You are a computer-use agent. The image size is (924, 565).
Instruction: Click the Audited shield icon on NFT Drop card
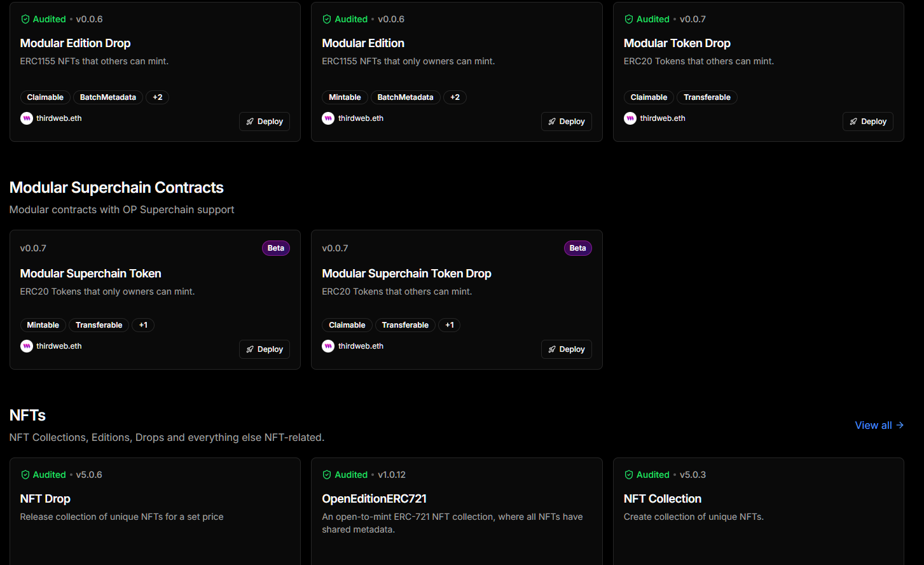tap(25, 475)
